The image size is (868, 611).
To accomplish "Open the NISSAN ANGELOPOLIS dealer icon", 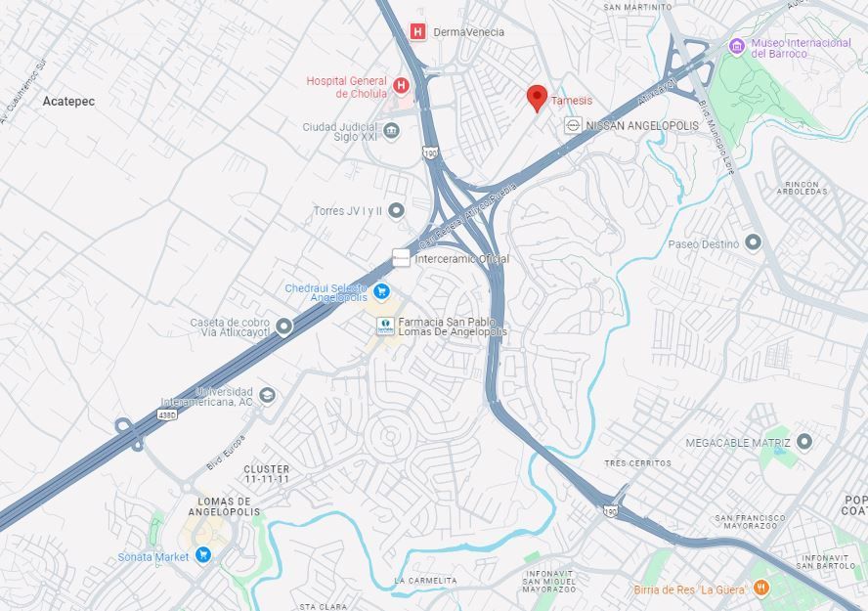I will point(573,125).
